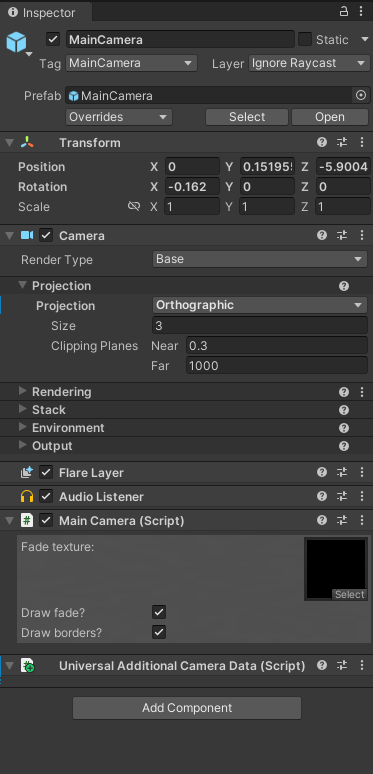Collapse the Main Camera Script component
Screen dimensions: 373x774
point(9,520)
